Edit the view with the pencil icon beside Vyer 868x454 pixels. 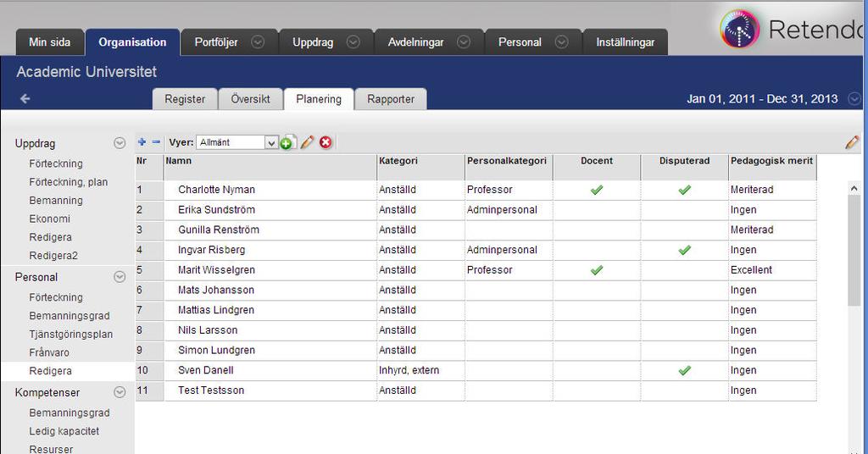307,142
